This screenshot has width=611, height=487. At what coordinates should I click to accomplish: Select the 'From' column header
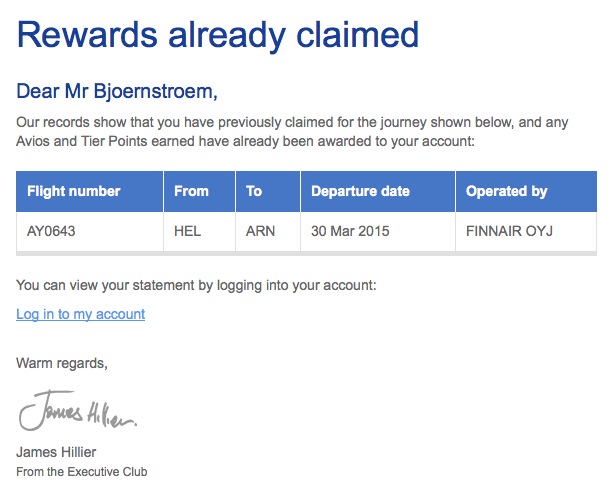click(x=191, y=191)
